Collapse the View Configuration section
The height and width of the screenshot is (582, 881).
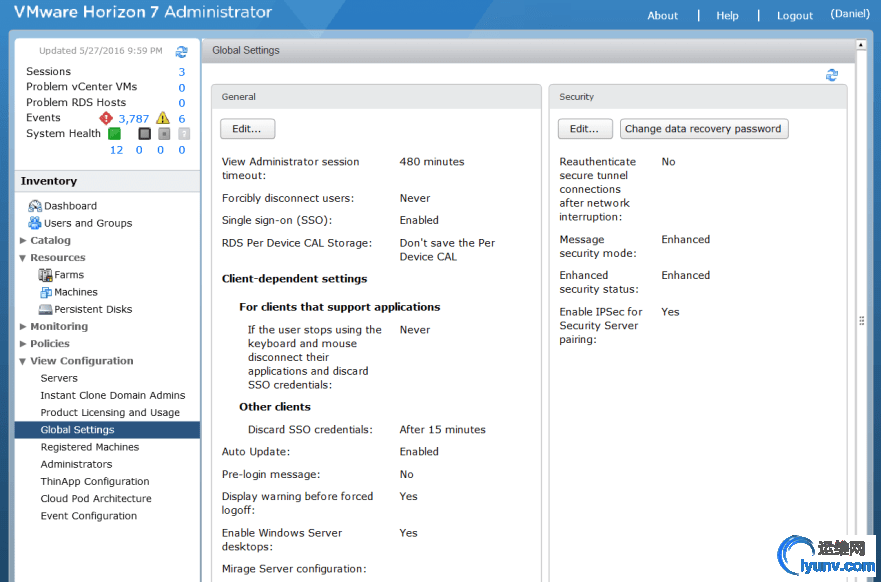(23, 361)
